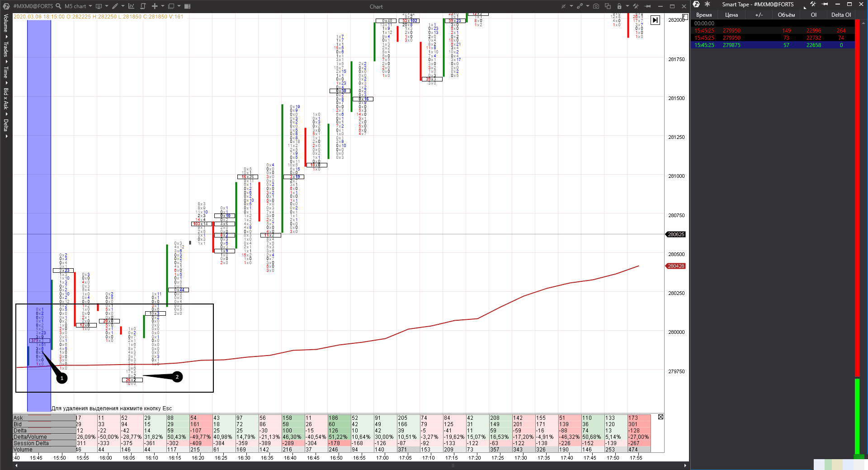
Task: Toggle the pin on the Smart Tape window
Action: (x=824, y=4)
